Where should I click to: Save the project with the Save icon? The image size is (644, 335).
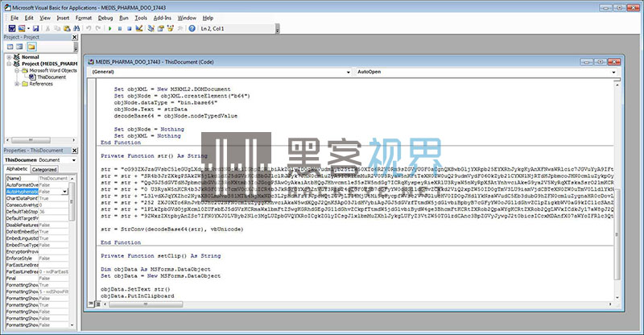[35, 28]
